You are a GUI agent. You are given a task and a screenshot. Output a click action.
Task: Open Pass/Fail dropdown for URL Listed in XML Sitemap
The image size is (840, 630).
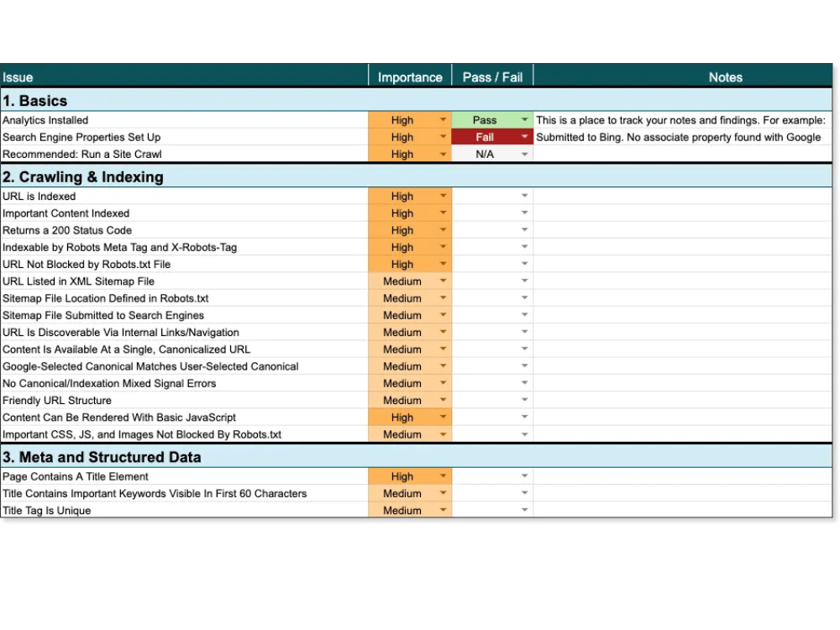pos(524,281)
